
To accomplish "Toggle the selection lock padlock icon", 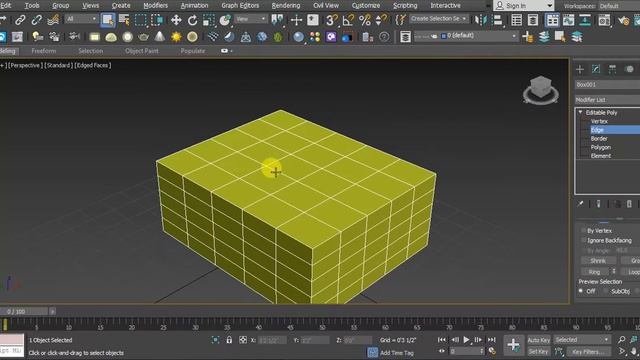I will point(229,340).
